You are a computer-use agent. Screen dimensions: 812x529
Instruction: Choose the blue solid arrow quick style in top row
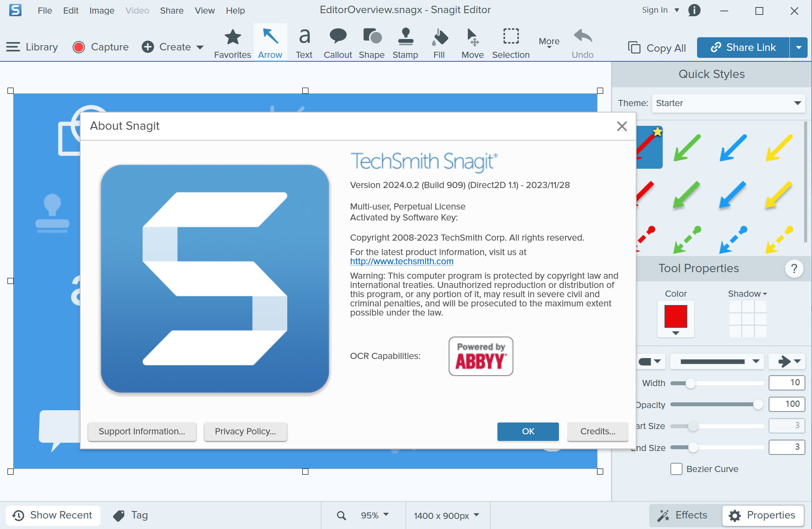click(733, 147)
